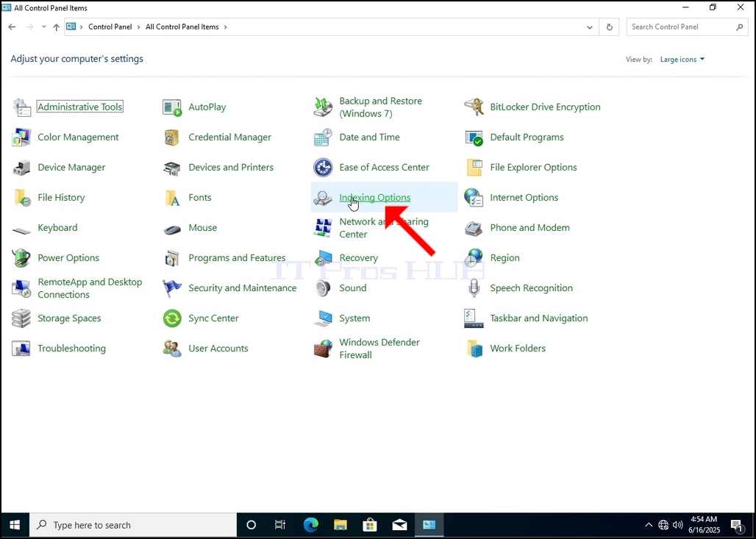Click the Date and Time calendar icon
Screen dimensions: 756x539
point(323,138)
